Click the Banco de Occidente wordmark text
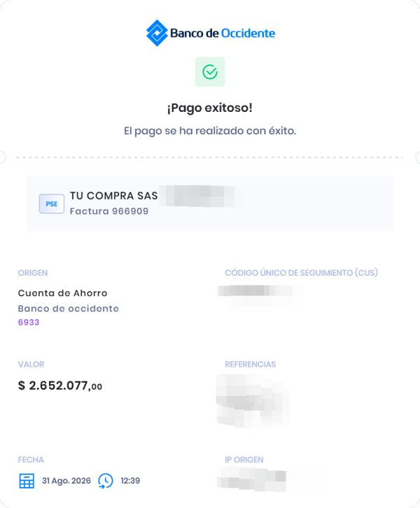 click(x=223, y=33)
